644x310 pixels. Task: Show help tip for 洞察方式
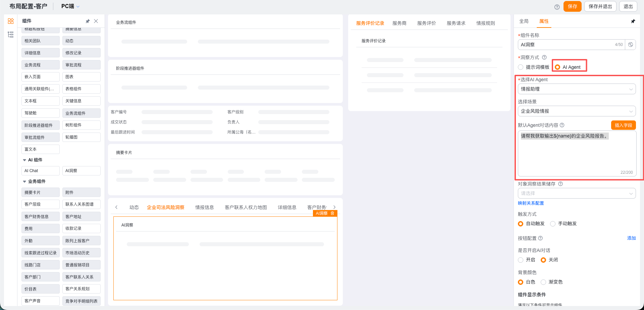pos(544,57)
